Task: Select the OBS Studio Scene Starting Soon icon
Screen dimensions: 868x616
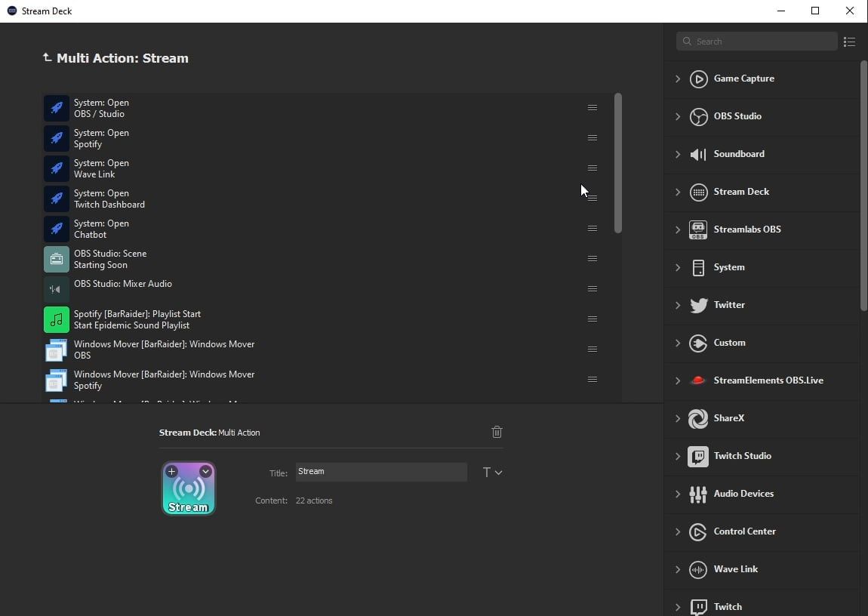Action: 57,259
